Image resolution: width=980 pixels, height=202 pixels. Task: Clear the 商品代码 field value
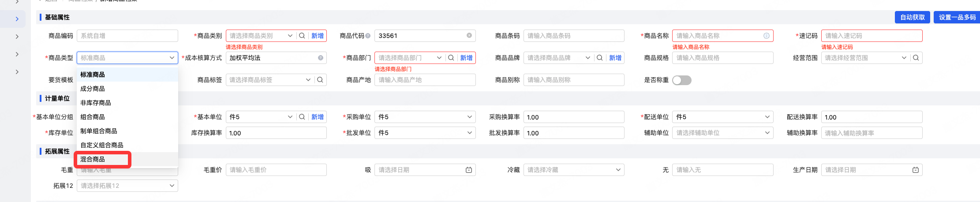point(469,36)
